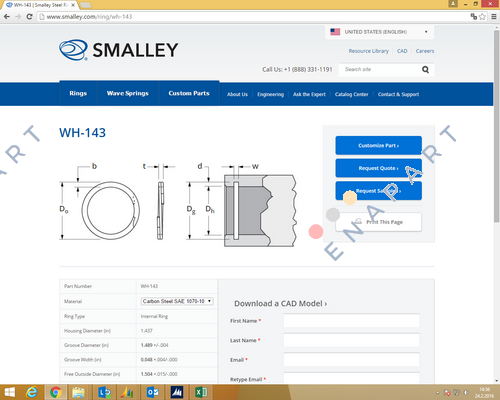Click the Smalley logo
Screen dimensions: 500x400
click(x=119, y=50)
